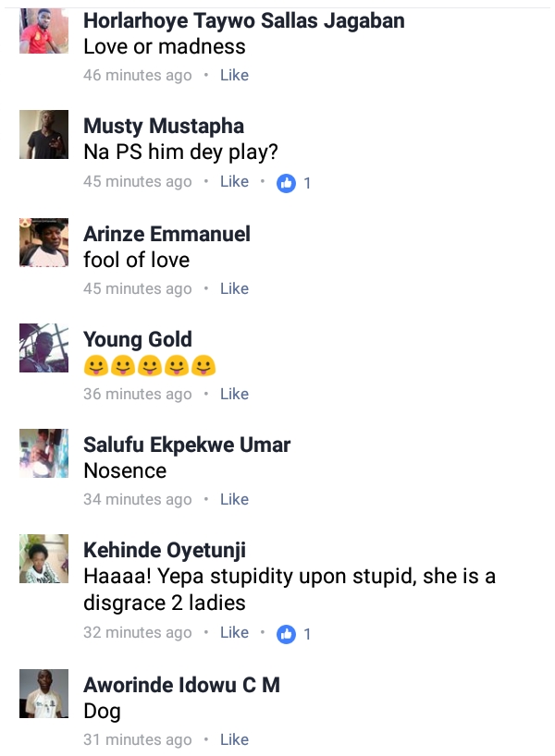
Task: Tap Aworinde Idowu C M's avatar
Action: pos(44,693)
